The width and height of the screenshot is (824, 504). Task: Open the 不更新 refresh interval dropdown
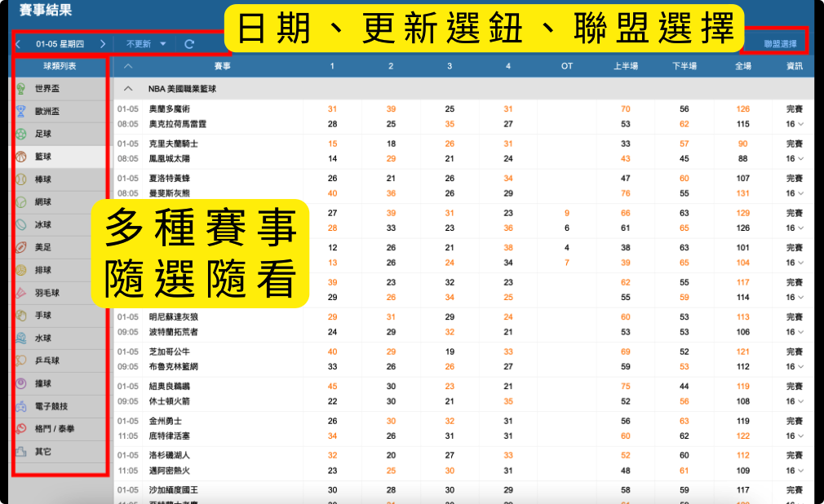[145, 44]
